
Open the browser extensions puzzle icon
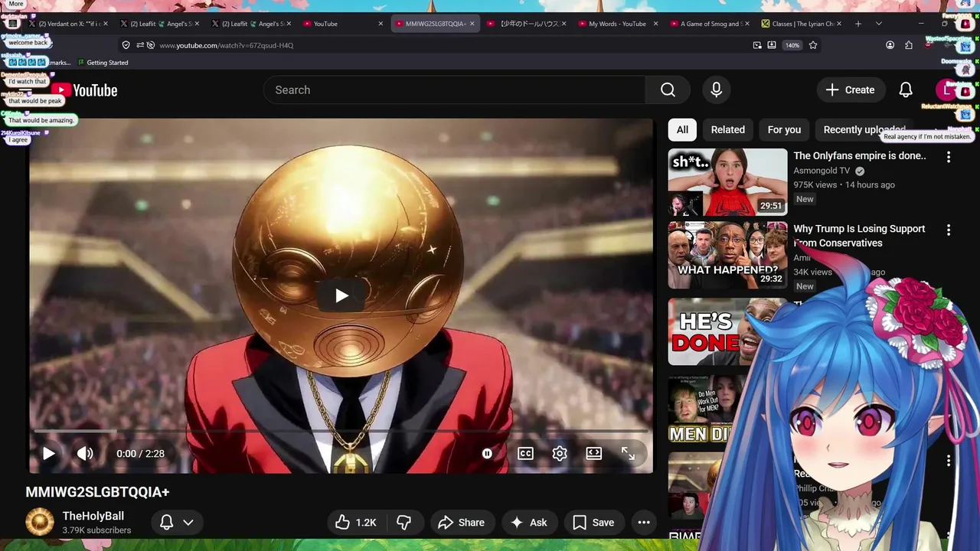click(x=909, y=45)
